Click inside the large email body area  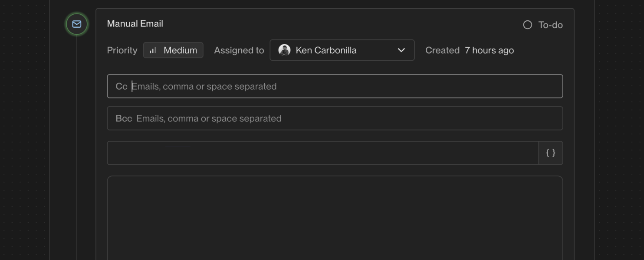[335, 218]
